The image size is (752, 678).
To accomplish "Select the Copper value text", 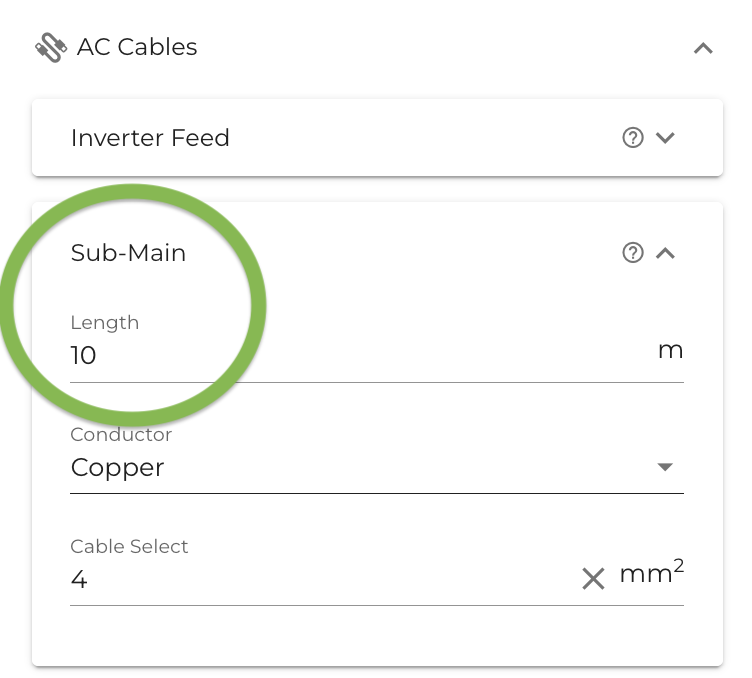I will point(118,467).
